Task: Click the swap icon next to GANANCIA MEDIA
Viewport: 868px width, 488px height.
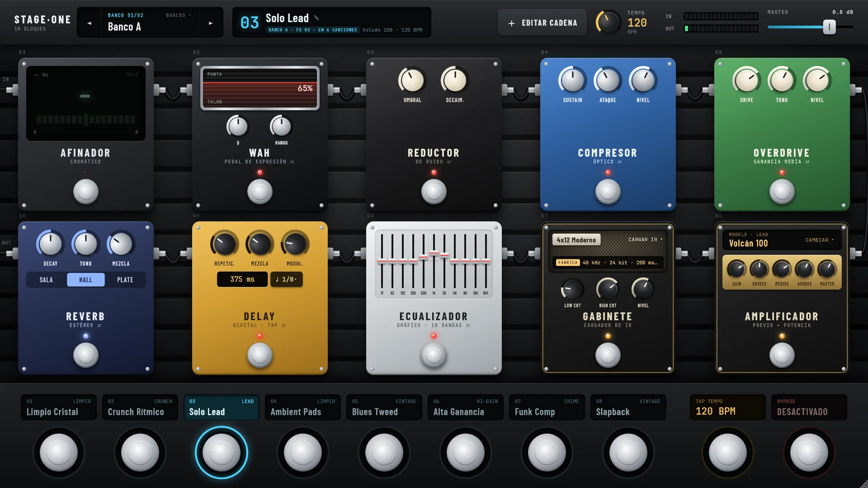Action: tap(807, 162)
